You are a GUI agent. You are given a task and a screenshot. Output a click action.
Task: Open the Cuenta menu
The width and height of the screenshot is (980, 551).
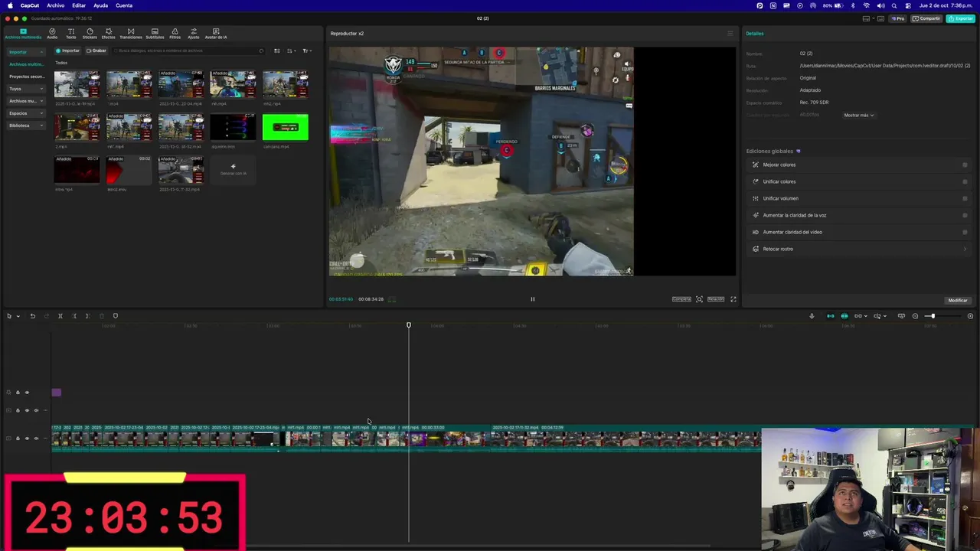click(124, 5)
